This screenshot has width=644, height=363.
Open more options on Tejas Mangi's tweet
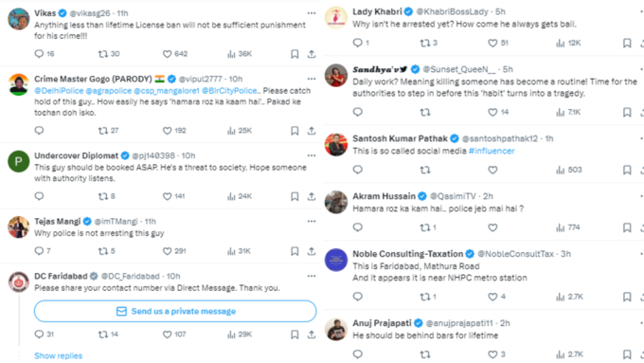[312, 221]
